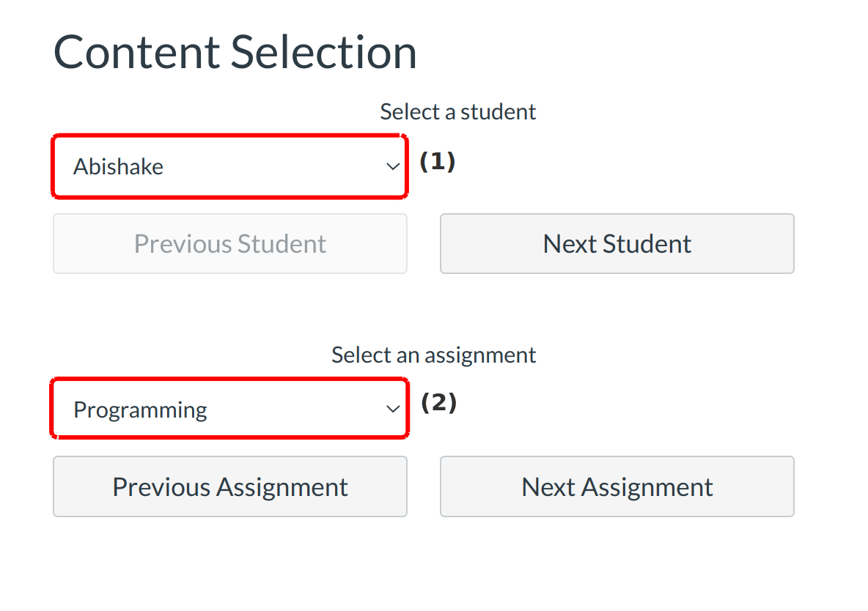Click the Select an assignment label
Image resolution: width=868 pixels, height=611 pixels.
click(x=433, y=354)
